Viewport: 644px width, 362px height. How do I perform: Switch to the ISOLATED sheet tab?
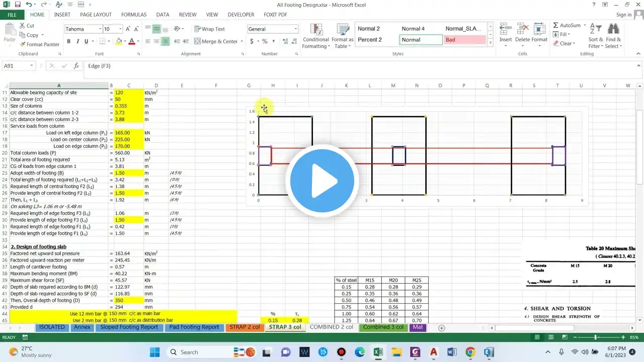52,327
